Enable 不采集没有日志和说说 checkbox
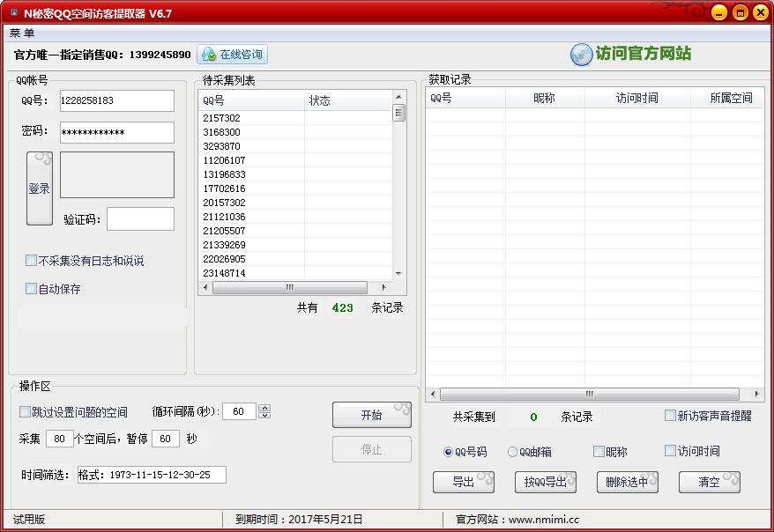This screenshot has height=532, width=774. pyautogui.click(x=31, y=261)
